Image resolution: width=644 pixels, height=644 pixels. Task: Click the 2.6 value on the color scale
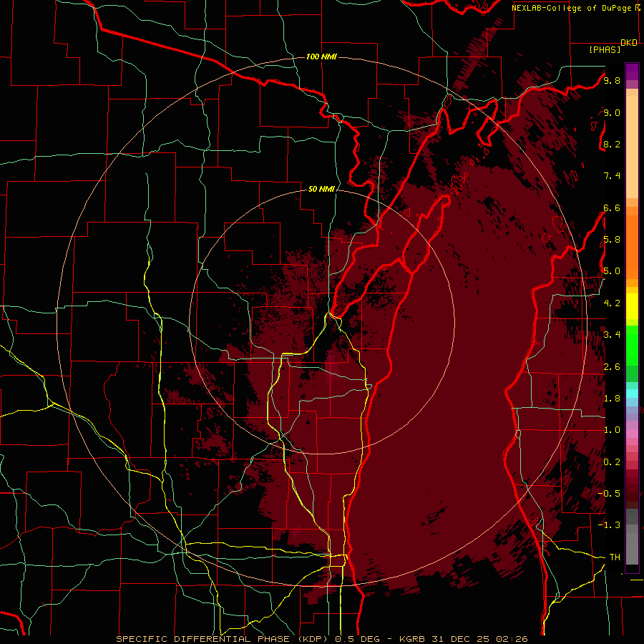[x=612, y=367]
